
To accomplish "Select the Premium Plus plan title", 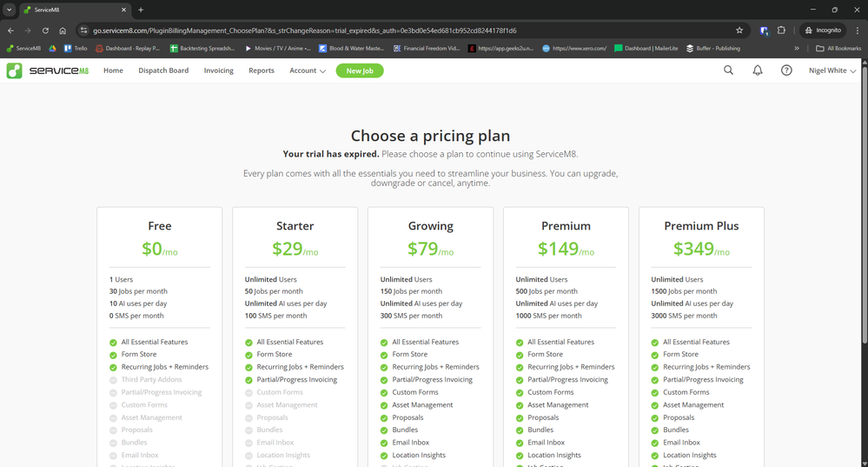I will click(701, 226).
